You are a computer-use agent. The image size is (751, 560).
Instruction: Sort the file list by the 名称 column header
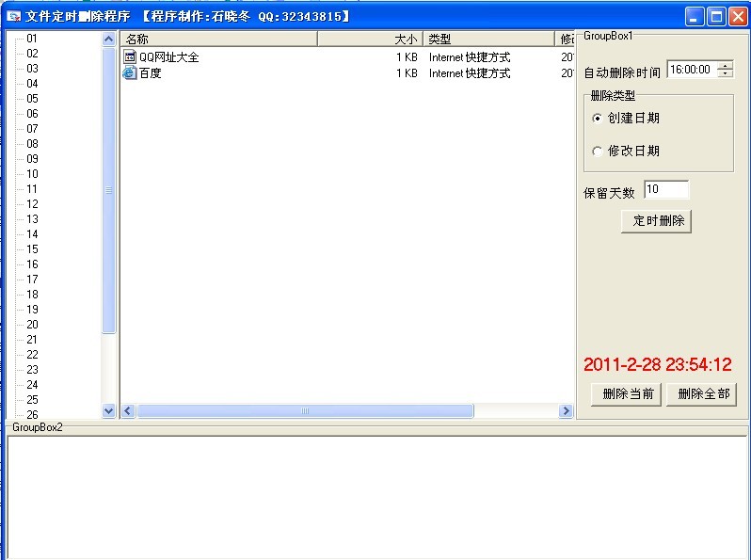tap(219, 39)
